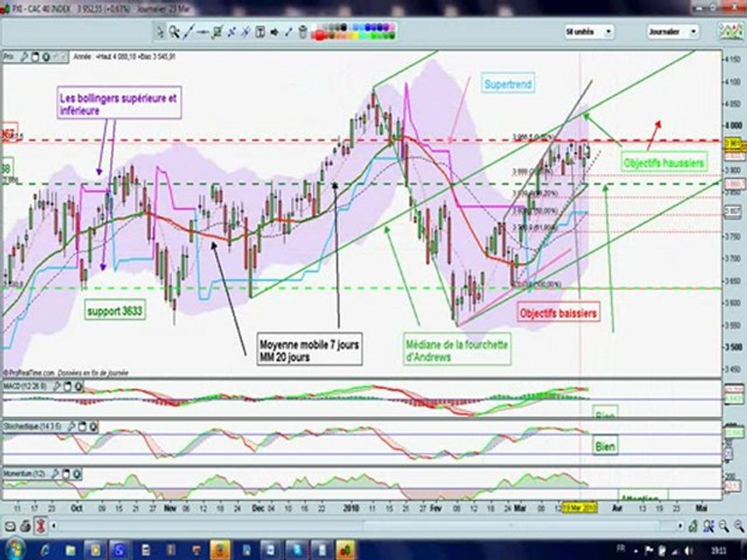The width and height of the screenshot is (747, 560).
Task: Activate the magnifier zoom tool
Action: (x=174, y=32)
